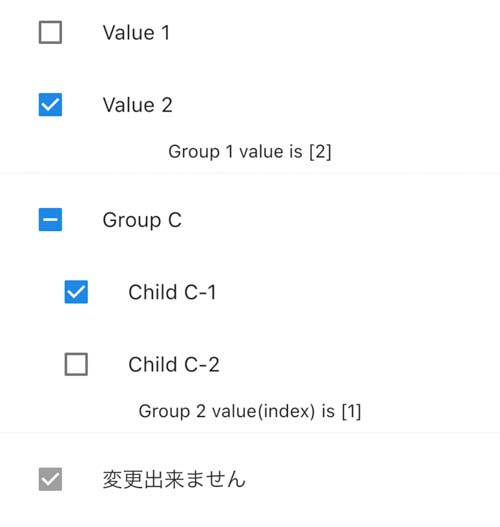Toggle the indeterminate Group C checkbox

point(50,219)
